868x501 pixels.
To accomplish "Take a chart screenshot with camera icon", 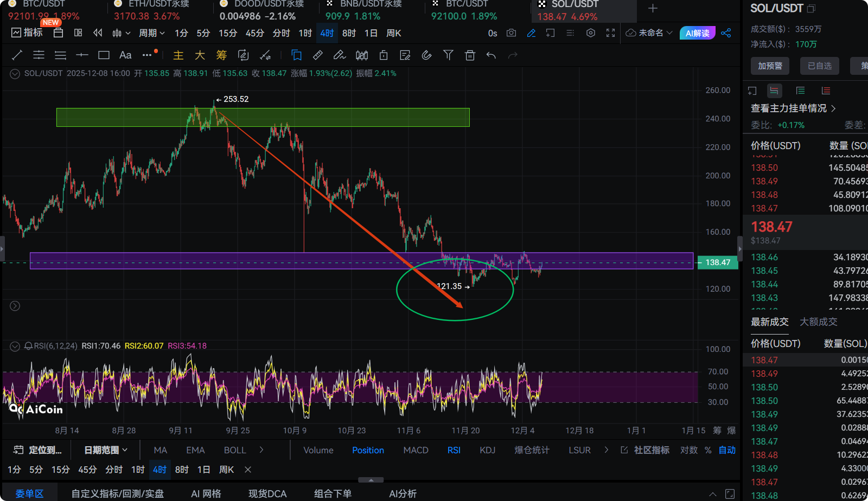I will tap(511, 33).
